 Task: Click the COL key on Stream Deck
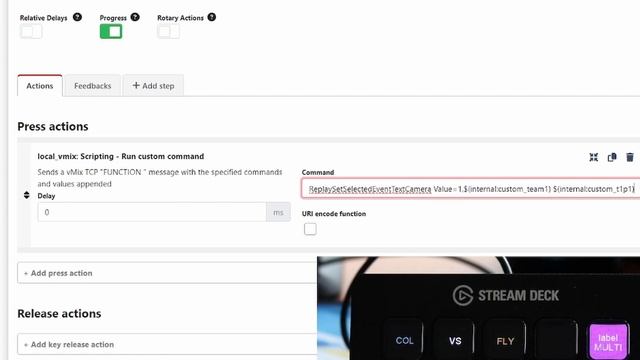point(404,340)
